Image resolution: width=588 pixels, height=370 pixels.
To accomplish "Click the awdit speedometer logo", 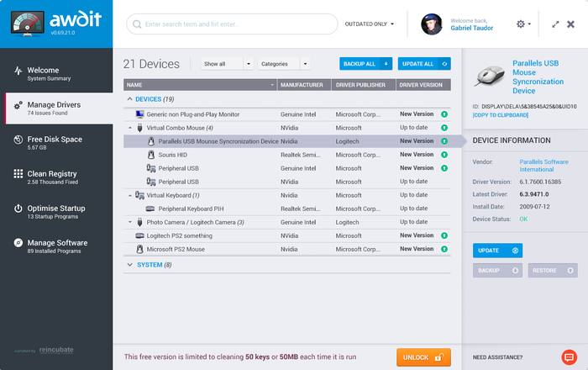I will point(27,24).
